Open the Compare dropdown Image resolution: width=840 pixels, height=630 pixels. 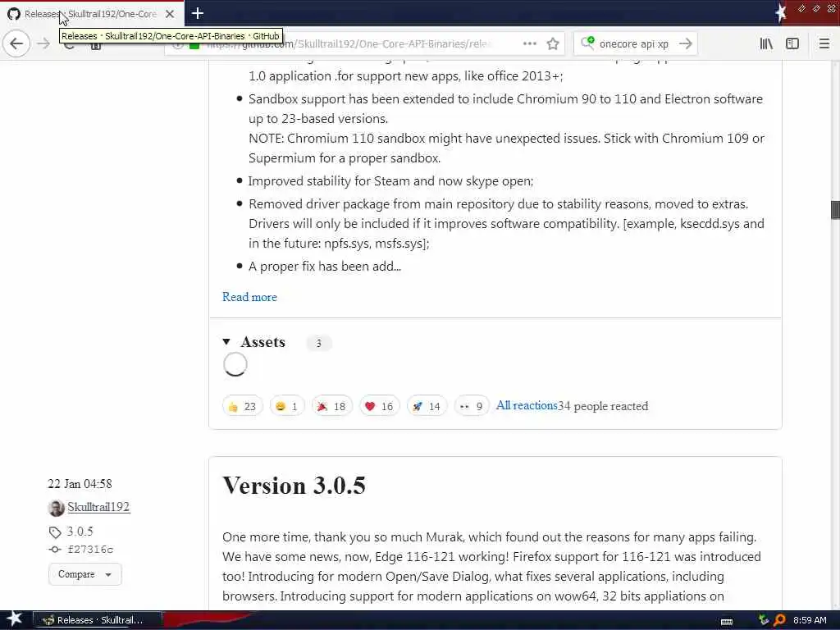(x=85, y=574)
